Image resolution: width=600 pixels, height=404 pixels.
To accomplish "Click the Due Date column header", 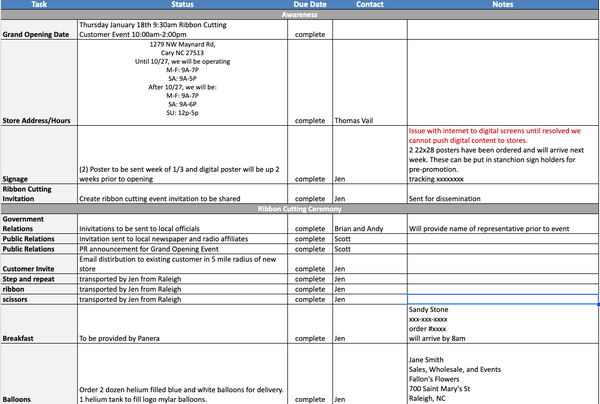I will pyautogui.click(x=311, y=5).
